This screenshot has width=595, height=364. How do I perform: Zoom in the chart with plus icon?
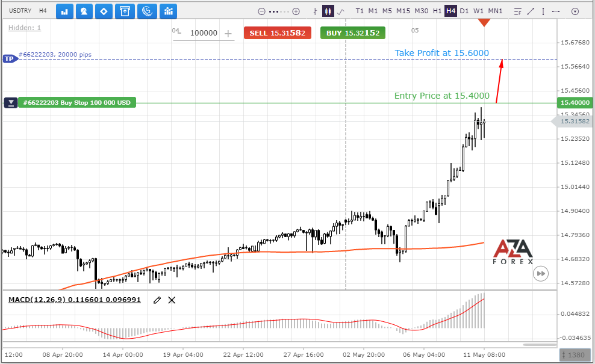pyautogui.click(x=296, y=11)
